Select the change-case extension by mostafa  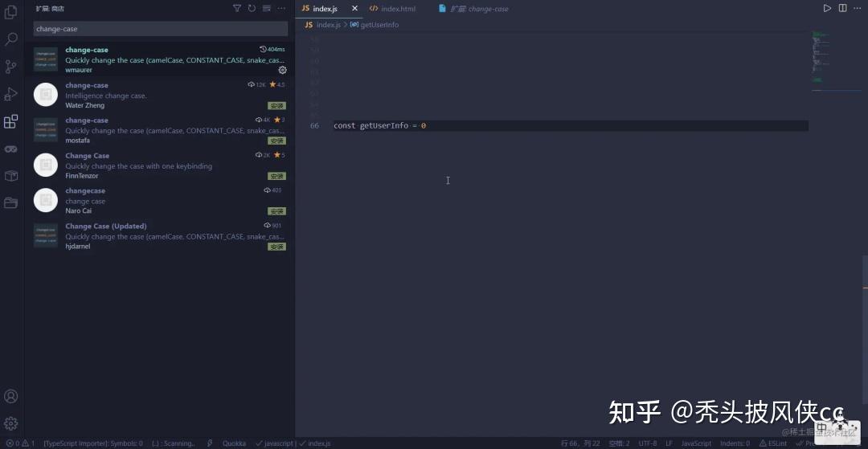[x=159, y=130]
